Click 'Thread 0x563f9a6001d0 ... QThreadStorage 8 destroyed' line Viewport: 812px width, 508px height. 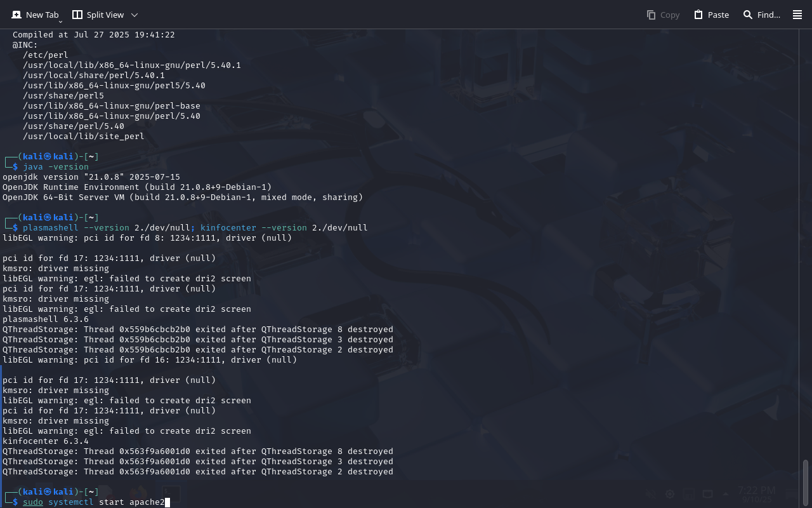point(198,451)
